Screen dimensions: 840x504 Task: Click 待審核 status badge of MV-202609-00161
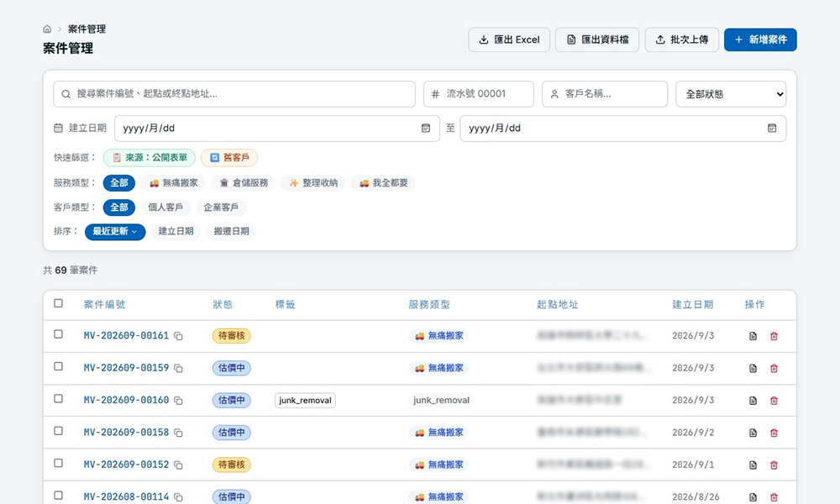click(x=232, y=336)
